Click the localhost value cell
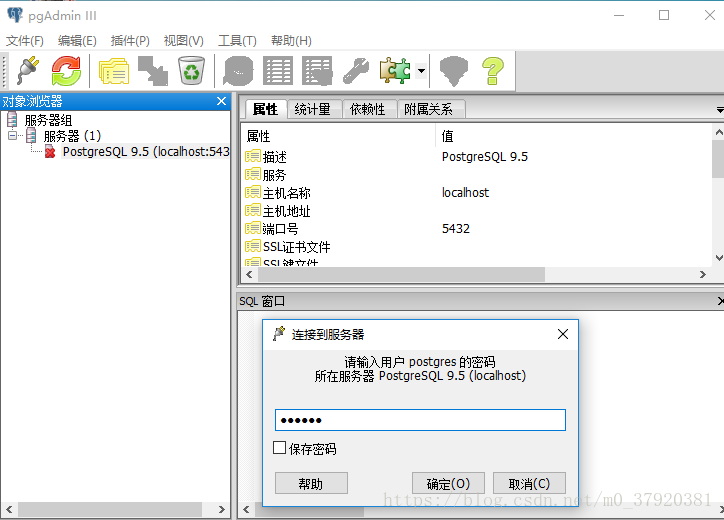The height and width of the screenshot is (520, 724). (465, 193)
